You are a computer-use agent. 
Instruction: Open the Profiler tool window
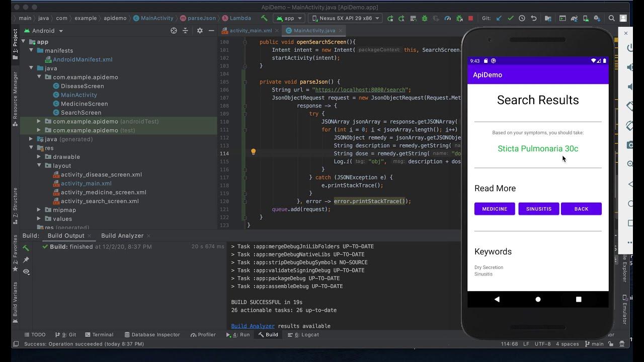pyautogui.click(x=203, y=334)
